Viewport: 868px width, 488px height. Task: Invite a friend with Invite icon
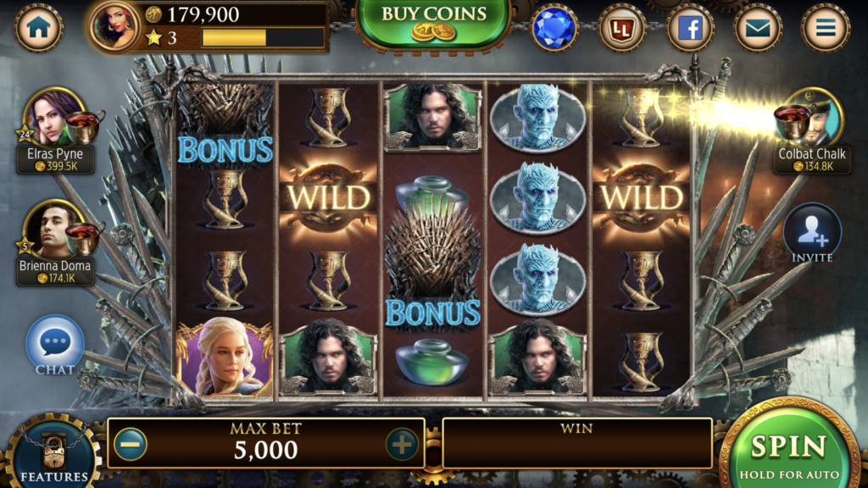point(812,233)
